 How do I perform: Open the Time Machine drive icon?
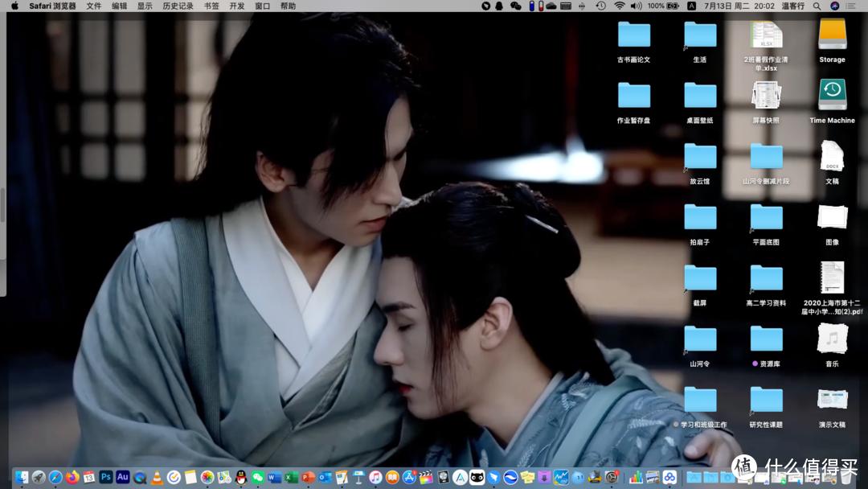(832, 95)
